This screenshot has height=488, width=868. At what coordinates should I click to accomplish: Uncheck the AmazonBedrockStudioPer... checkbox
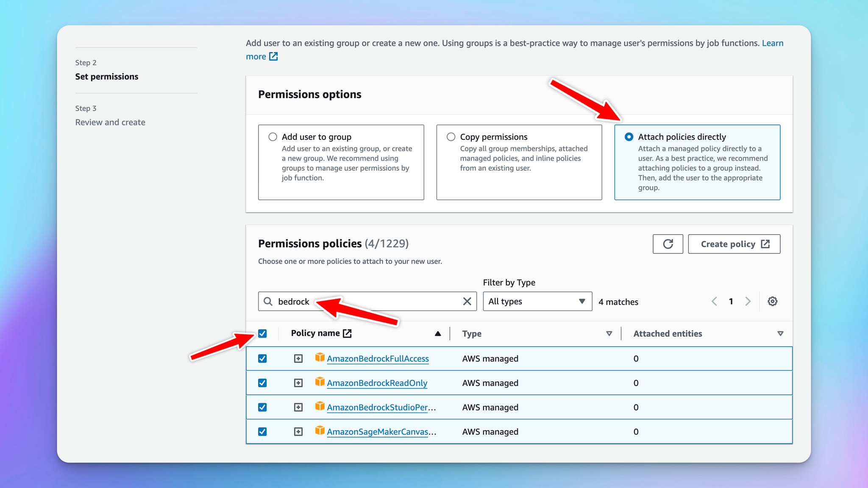click(x=262, y=407)
